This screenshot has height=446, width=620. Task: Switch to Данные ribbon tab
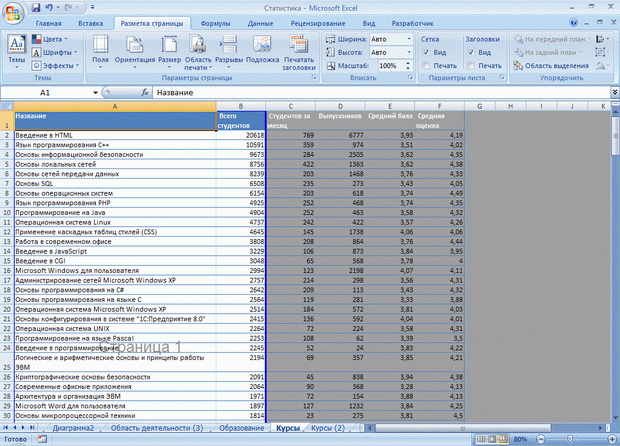tap(260, 23)
